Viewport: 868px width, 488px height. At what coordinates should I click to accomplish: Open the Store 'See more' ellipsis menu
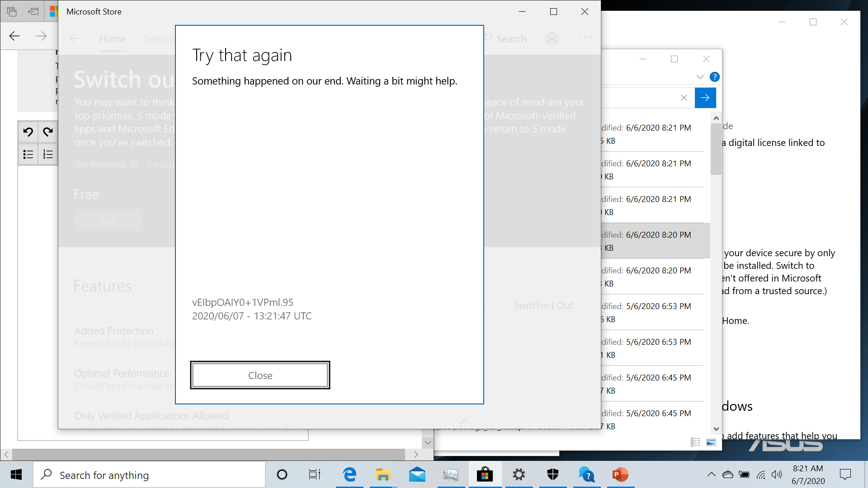585,38
